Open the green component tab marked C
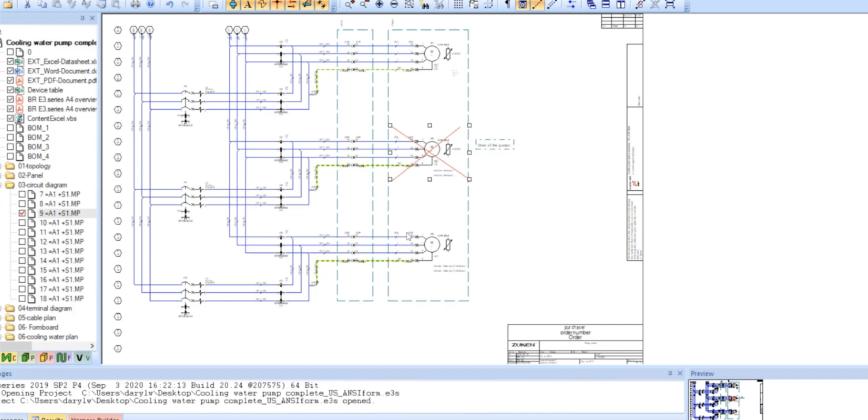868x420 pixels. 9,358
